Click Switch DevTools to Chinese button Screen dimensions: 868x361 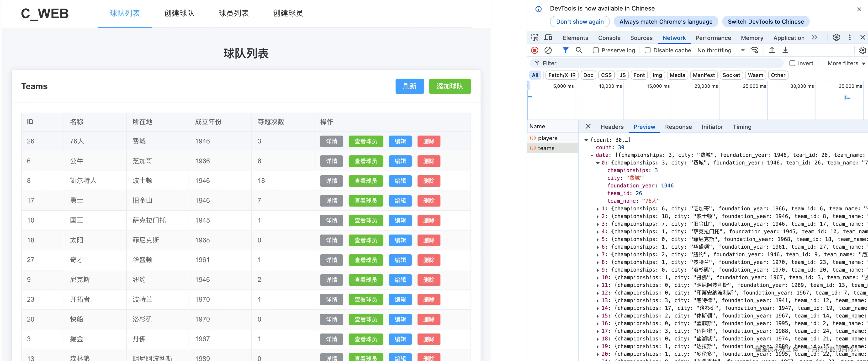point(766,22)
